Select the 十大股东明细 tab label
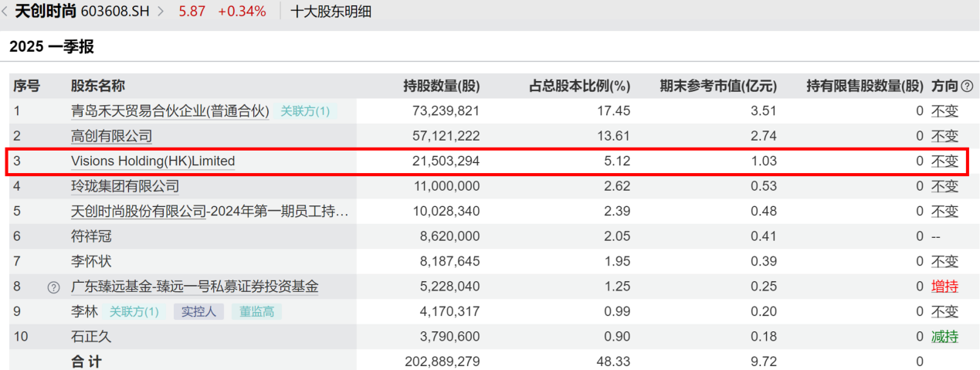 coord(331,12)
